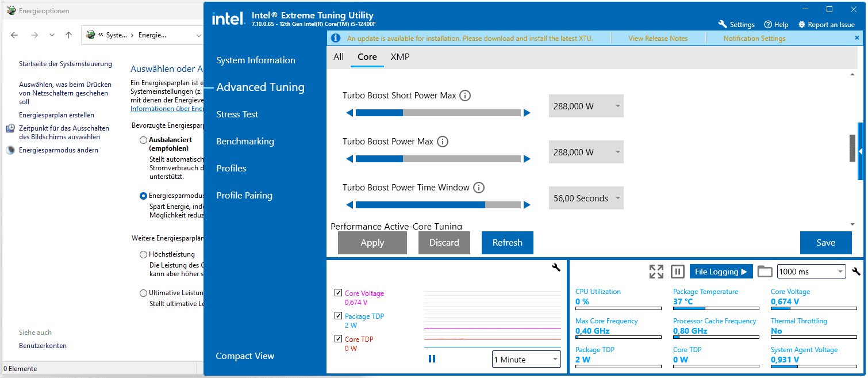868x378 pixels.
Task: Open graph panel wrench settings icon
Action: point(556,268)
